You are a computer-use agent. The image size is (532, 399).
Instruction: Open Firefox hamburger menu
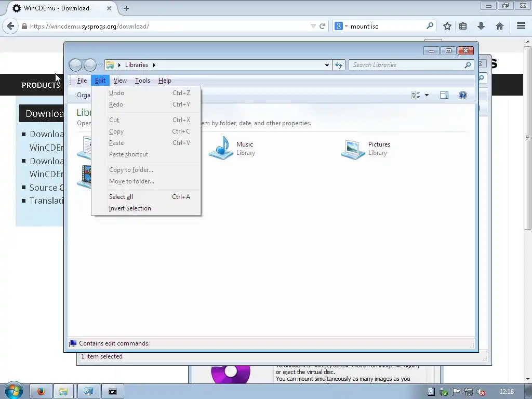click(521, 26)
